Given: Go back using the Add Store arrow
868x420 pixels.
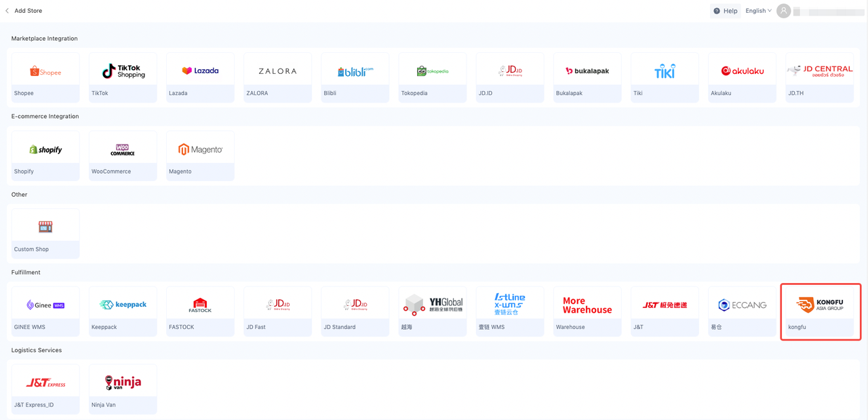Looking at the screenshot, I should (x=7, y=11).
